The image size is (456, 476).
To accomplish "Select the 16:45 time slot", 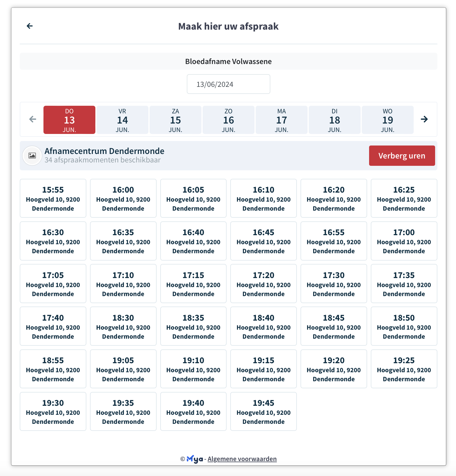I will coord(263,241).
